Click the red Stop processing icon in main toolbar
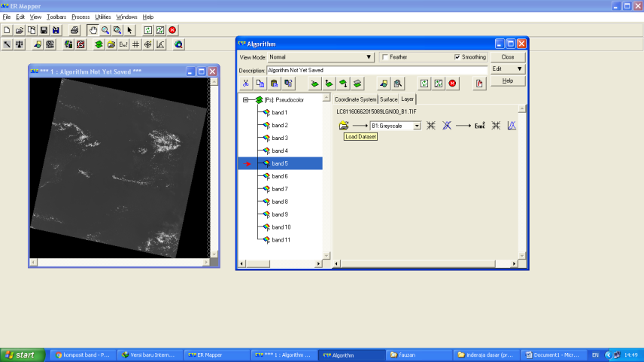 coord(172,30)
